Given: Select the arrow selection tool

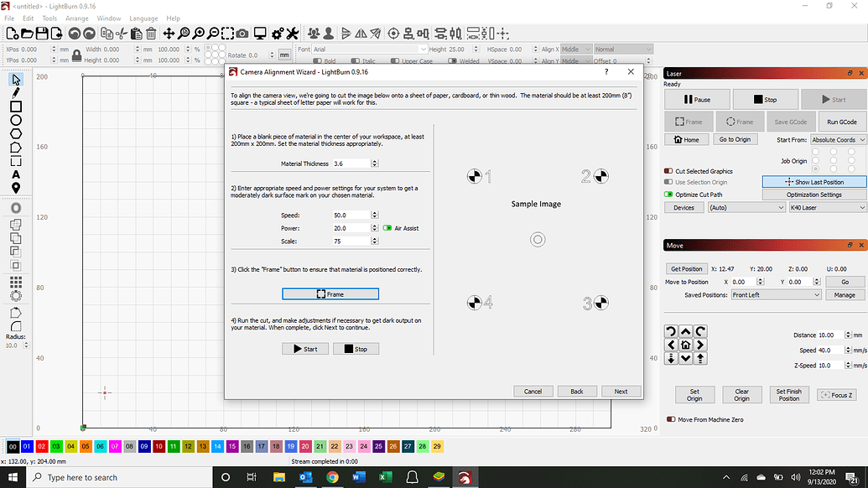Looking at the screenshot, I should coord(14,80).
